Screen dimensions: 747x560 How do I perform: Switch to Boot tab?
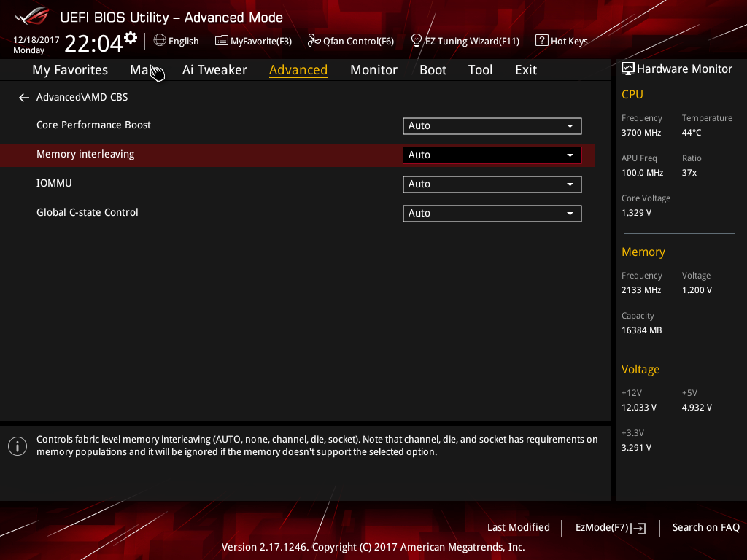pos(433,70)
